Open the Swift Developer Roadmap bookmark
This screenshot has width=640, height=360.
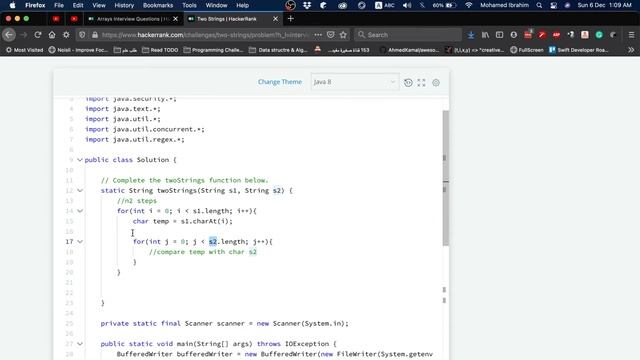579,50
